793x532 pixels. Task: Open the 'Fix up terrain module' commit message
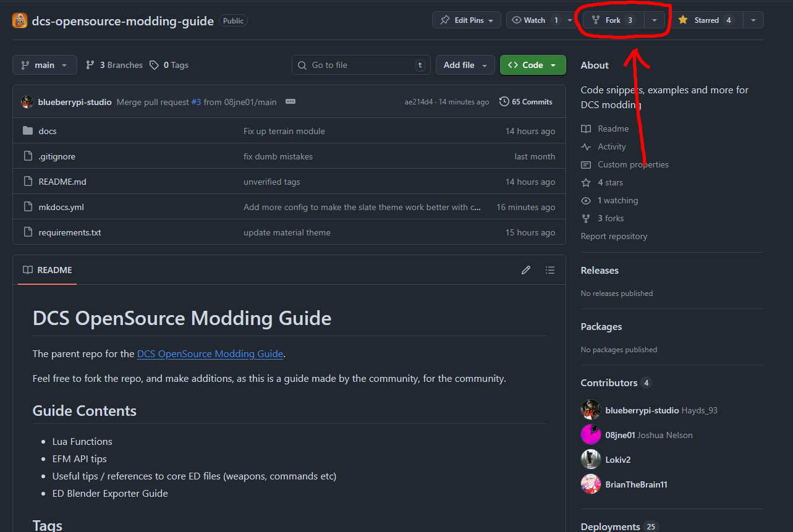pyautogui.click(x=284, y=131)
